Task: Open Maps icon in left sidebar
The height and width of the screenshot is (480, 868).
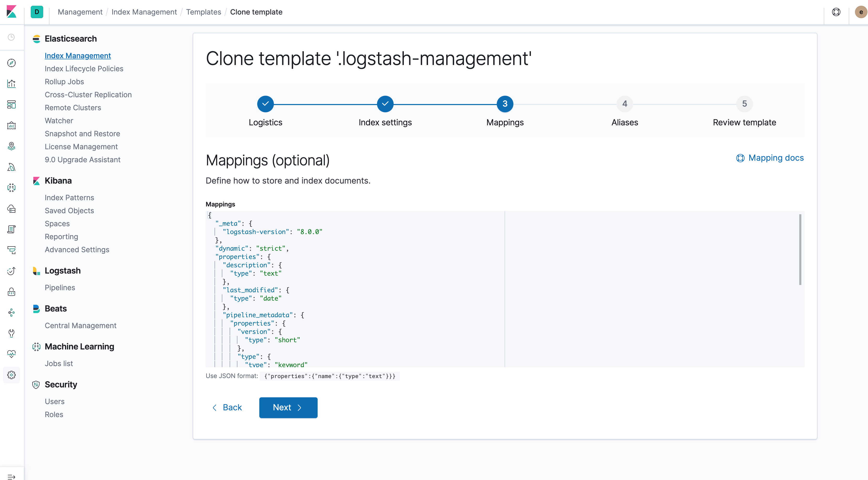Action: click(11, 146)
